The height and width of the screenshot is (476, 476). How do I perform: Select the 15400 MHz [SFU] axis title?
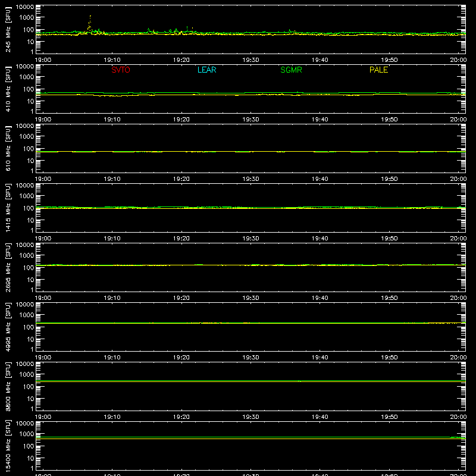[x=8, y=446]
